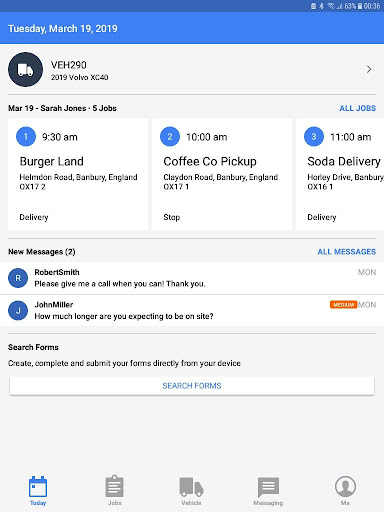Open the Coffee Co Pickup job card
384x512 pixels.
(x=222, y=175)
